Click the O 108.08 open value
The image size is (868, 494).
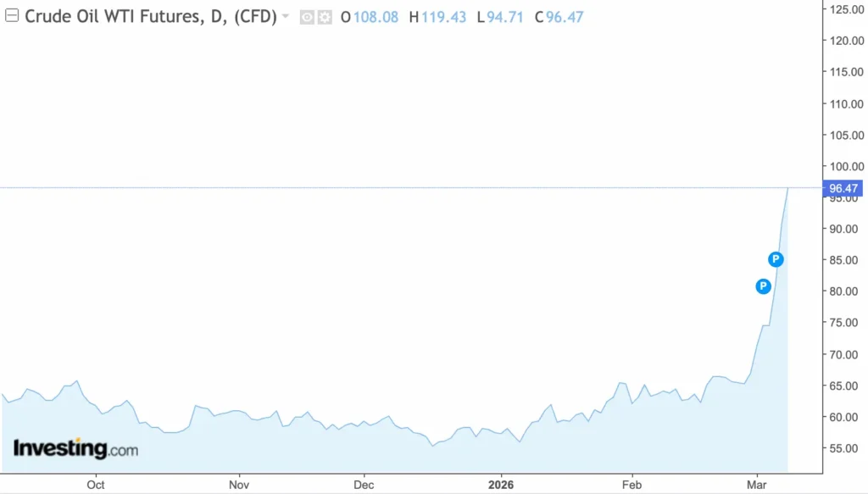(x=370, y=16)
